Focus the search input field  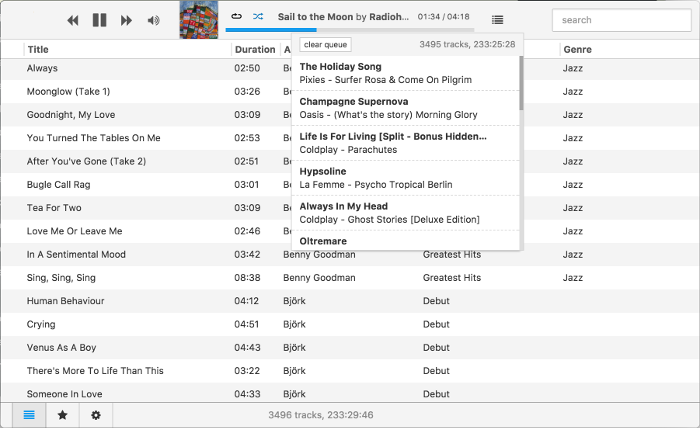click(x=621, y=20)
